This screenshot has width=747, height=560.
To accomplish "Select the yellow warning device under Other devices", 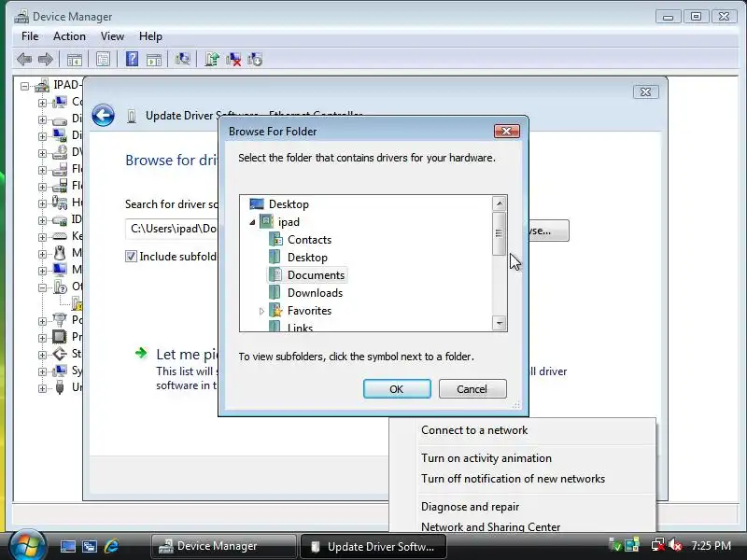I will (78, 302).
